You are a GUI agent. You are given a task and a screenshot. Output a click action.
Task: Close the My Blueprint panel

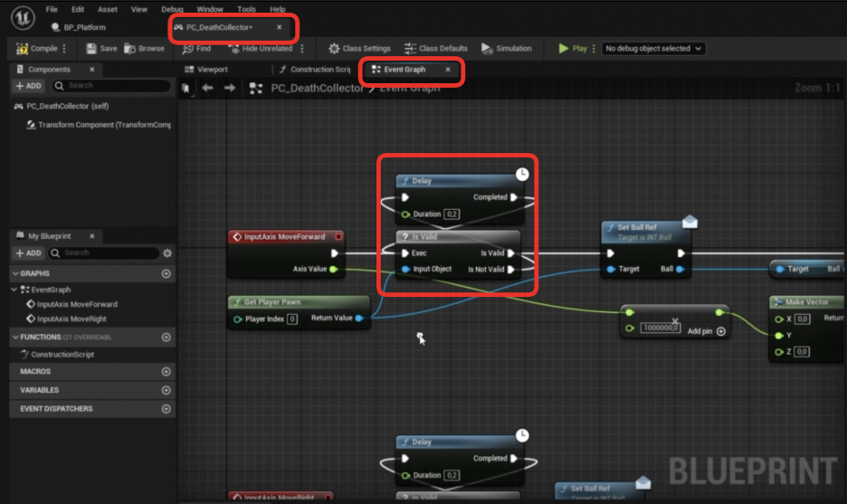(91, 236)
